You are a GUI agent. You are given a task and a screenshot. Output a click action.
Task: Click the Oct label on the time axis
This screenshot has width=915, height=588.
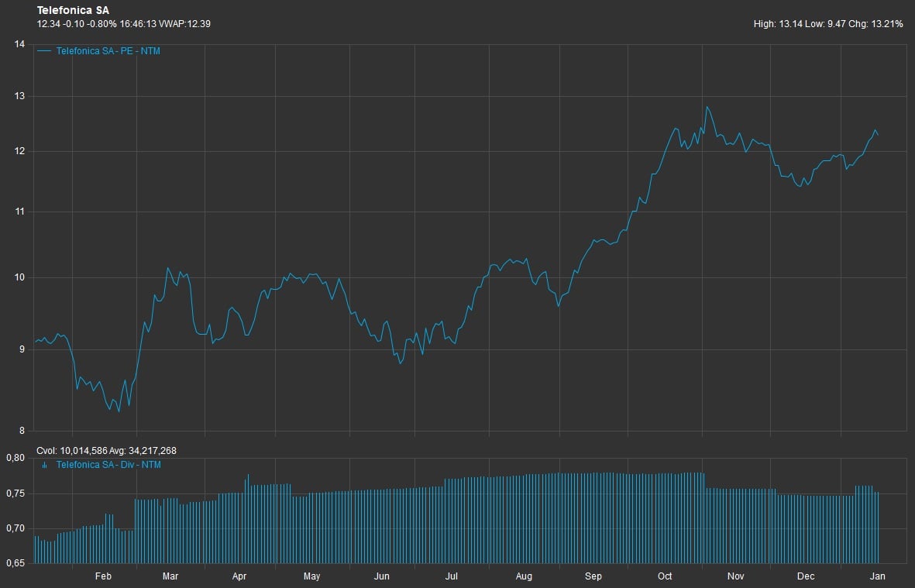(x=665, y=576)
